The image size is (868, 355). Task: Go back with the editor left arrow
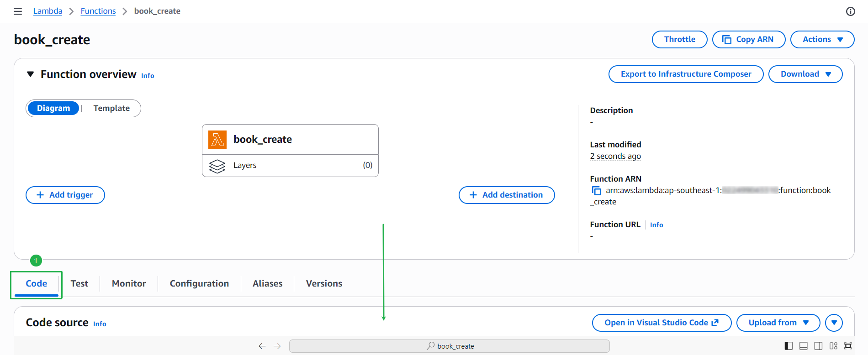pos(262,346)
